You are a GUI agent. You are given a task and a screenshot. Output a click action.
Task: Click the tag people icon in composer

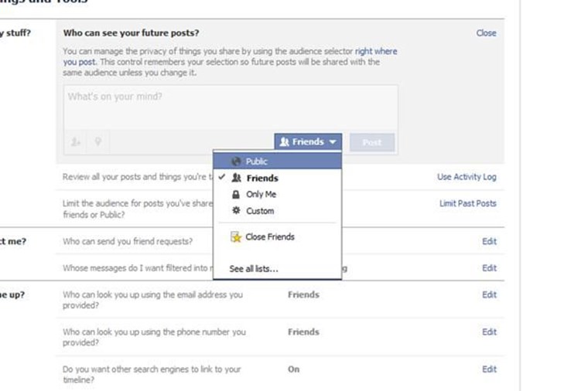click(76, 142)
